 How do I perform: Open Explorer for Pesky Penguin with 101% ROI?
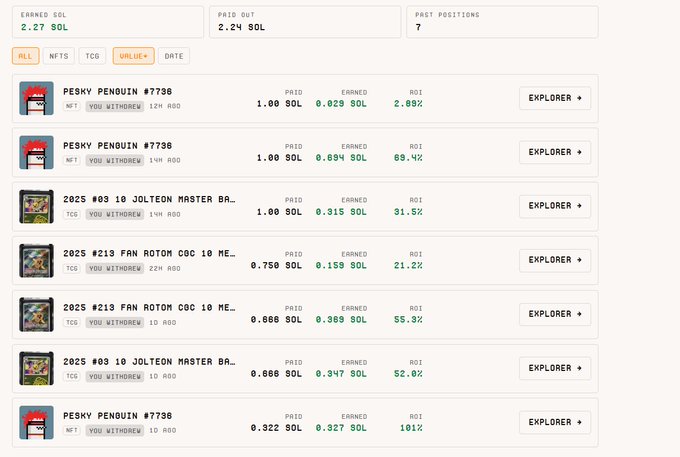point(555,422)
